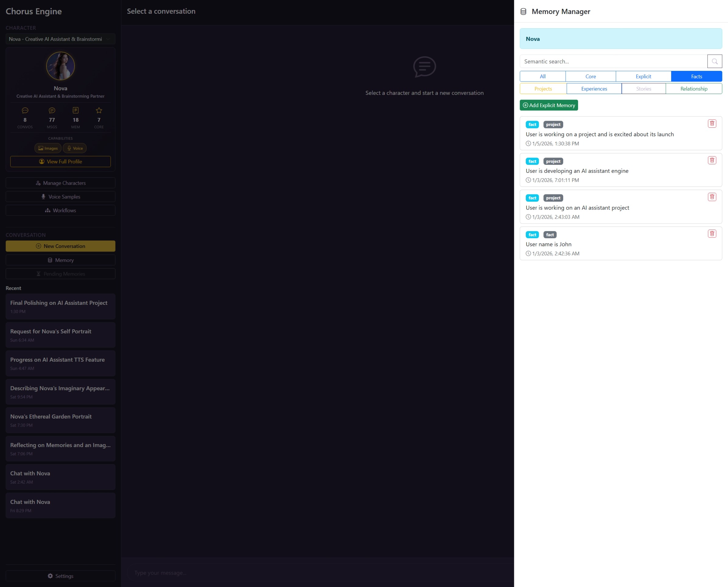This screenshot has width=728, height=587.
Task: Open View Full Profile
Action: 60,162
